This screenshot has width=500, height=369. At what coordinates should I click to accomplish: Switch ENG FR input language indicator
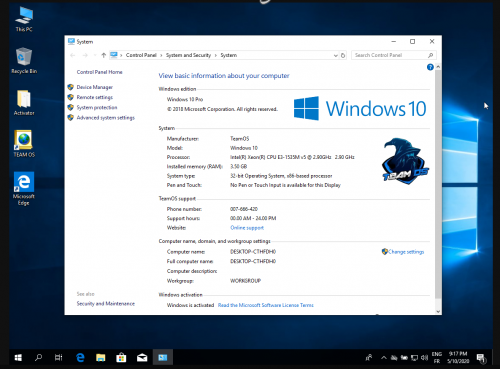click(x=437, y=358)
